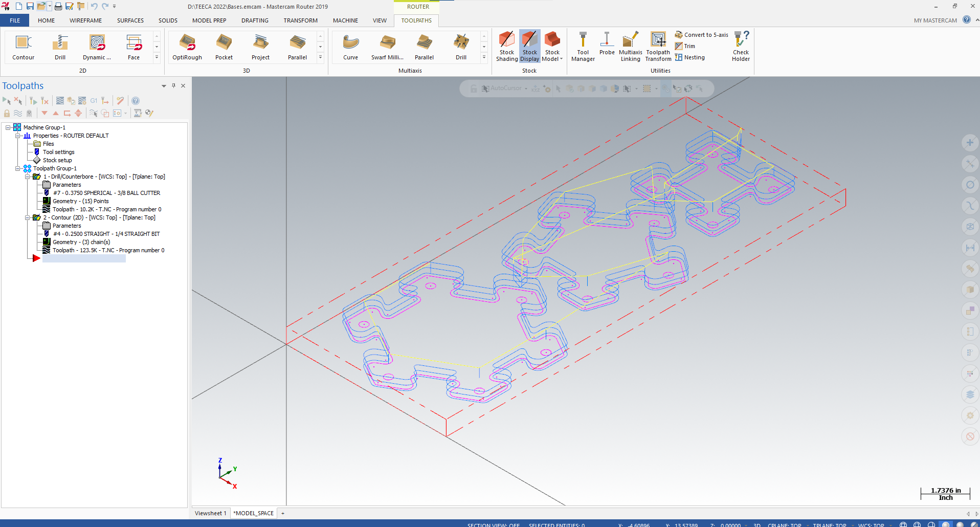Open the Toolpath Transform utility
The image size is (980, 527).
click(658, 46)
